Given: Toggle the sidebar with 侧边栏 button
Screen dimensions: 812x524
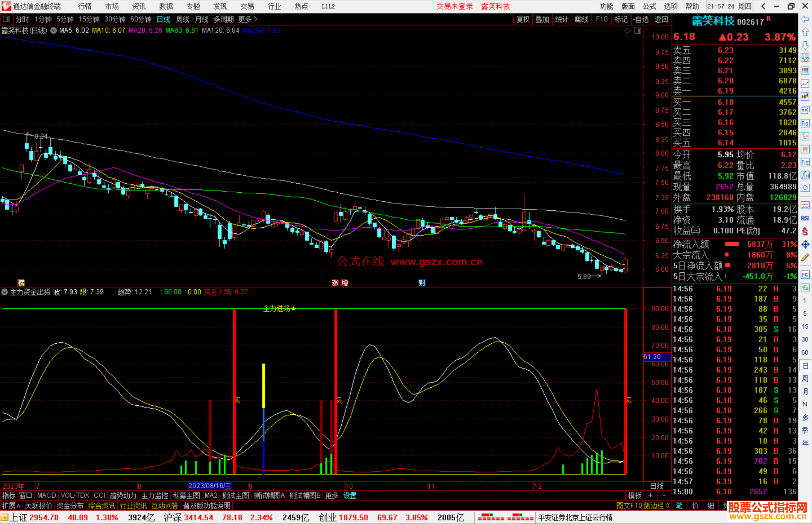Looking at the screenshot, I should click(656, 506).
